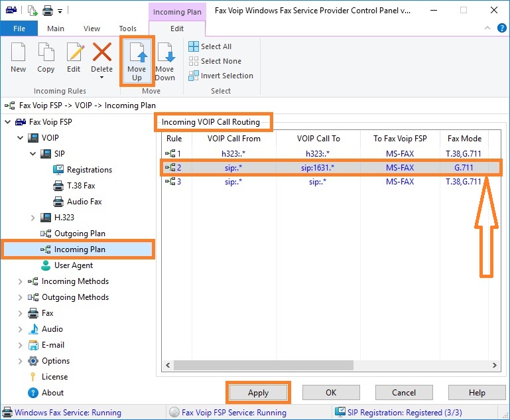Click the scroll right arrow in rules list
The image size is (510, 420).
click(x=494, y=365)
